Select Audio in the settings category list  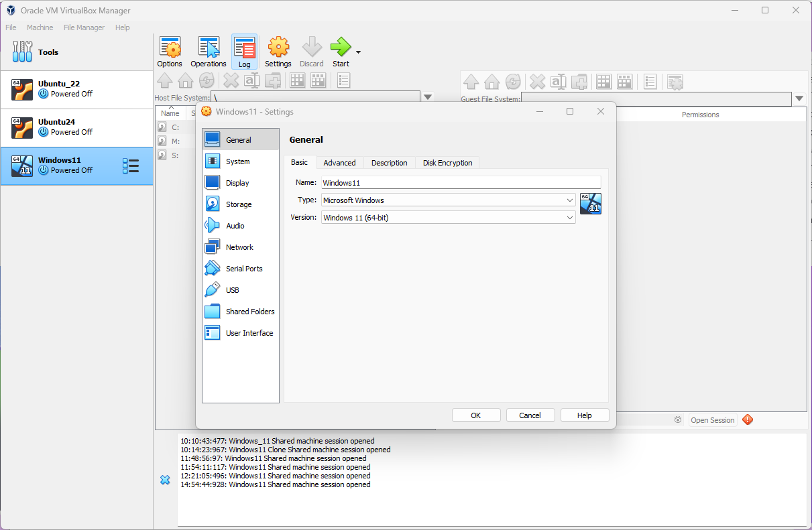pos(241,225)
